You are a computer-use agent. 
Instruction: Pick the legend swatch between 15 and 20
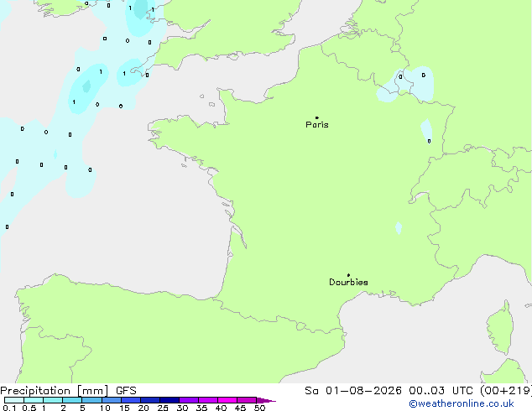pyautogui.click(x=131, y=400)
